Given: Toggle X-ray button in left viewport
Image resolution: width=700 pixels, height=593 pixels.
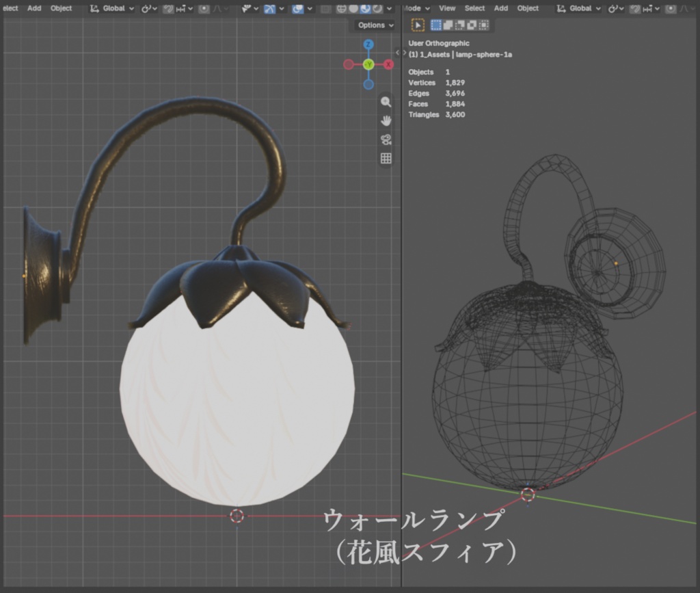Looking at the screenshot, I should 326,8.
